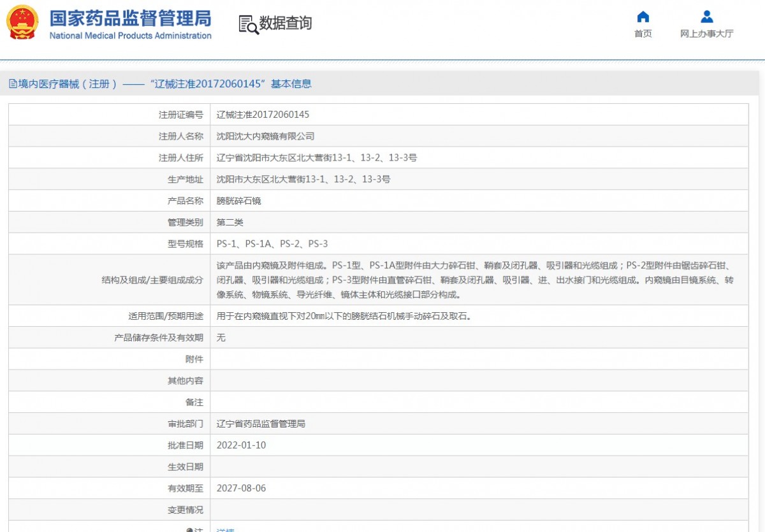Click the 产品储存条件及有效期 label

coord(159,338)
